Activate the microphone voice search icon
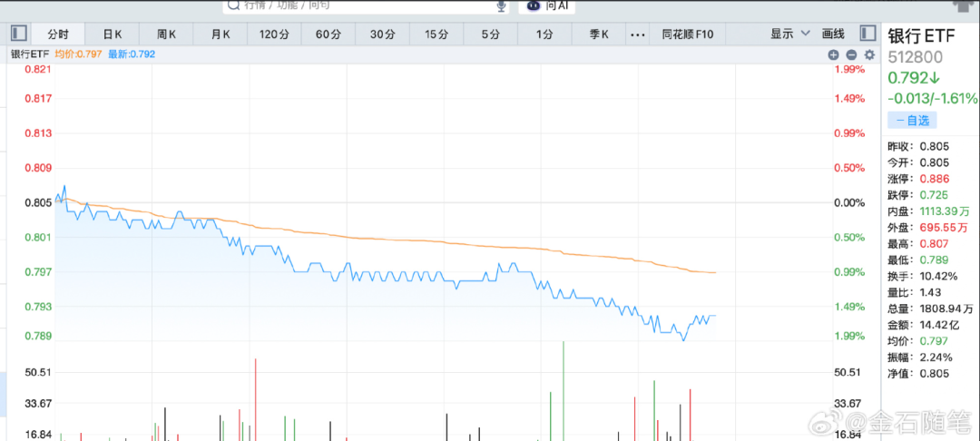 pyautogui.click(x=501, y=5)
